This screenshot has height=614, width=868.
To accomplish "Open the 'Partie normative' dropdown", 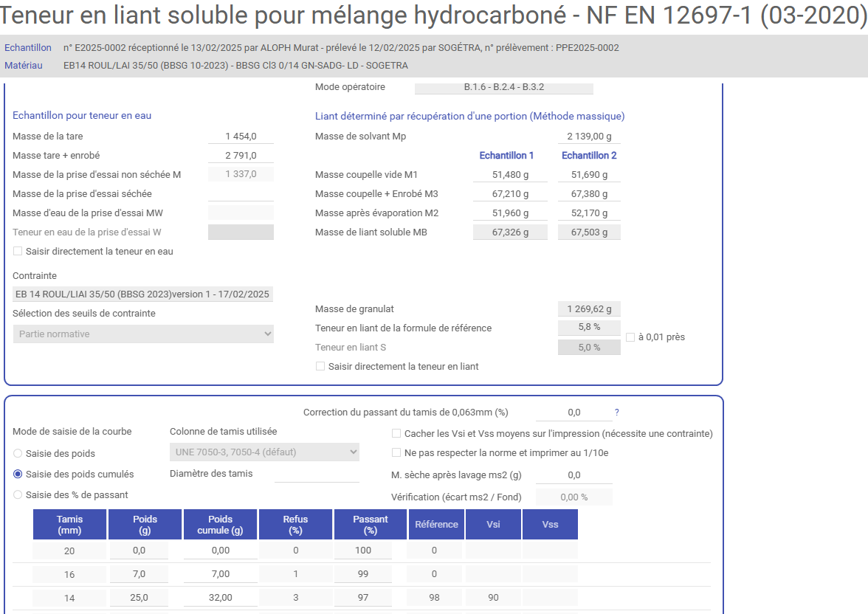I will click(143, 334).
